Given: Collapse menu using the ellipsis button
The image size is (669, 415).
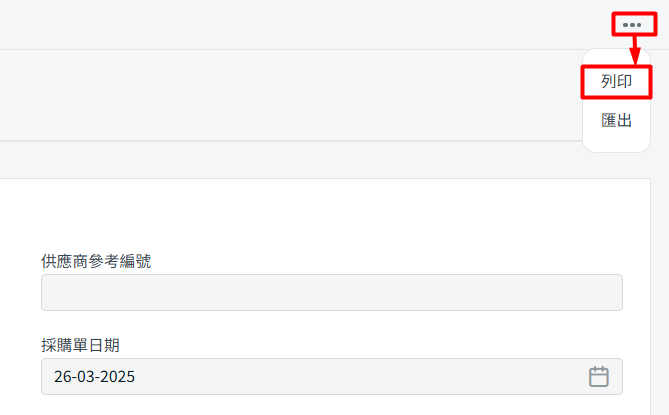Looking at the screenshot, I should pos(632,25).
